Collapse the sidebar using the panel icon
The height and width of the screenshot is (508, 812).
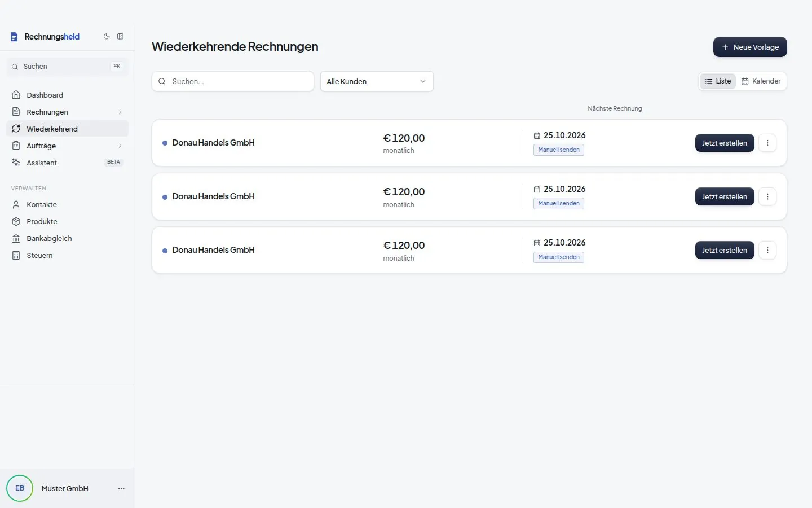coord(120,37)
